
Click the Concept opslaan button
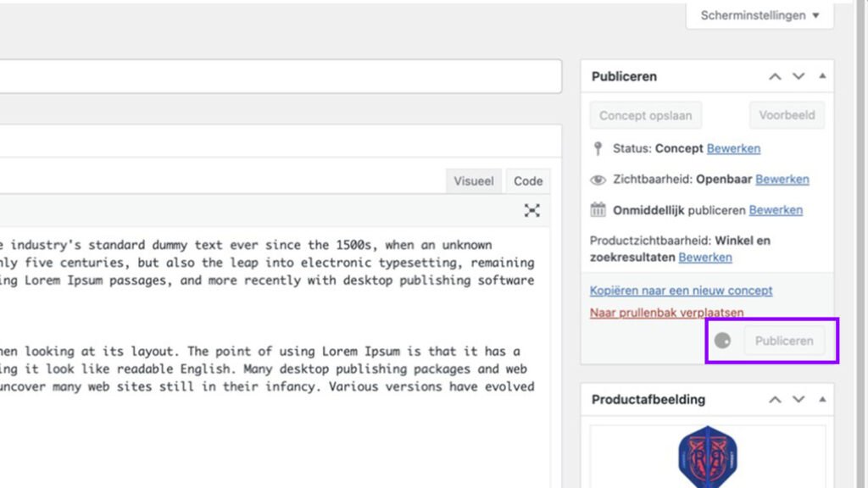[x=645, y=114]
